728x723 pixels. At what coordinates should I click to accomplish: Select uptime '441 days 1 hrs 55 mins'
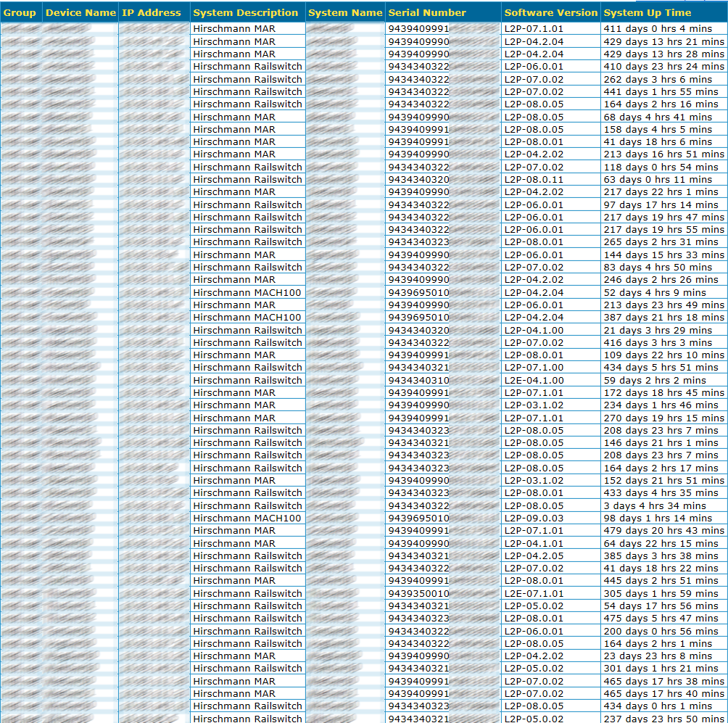[x=661, y=91]
